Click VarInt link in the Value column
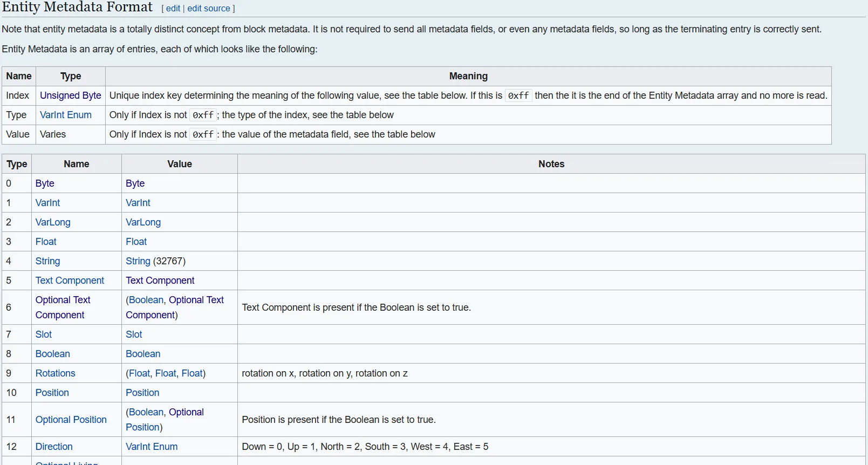 [x=138, y=203]
